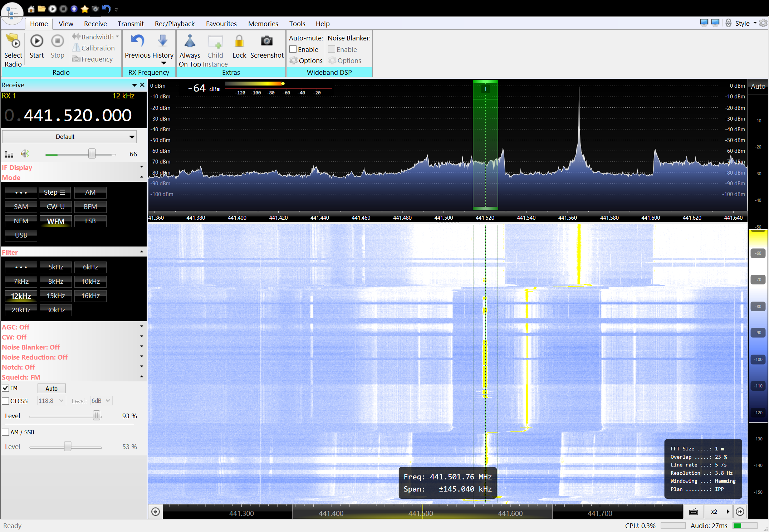
Task: Choose the 15kHz filter button
Action: (x=56, y=296)
